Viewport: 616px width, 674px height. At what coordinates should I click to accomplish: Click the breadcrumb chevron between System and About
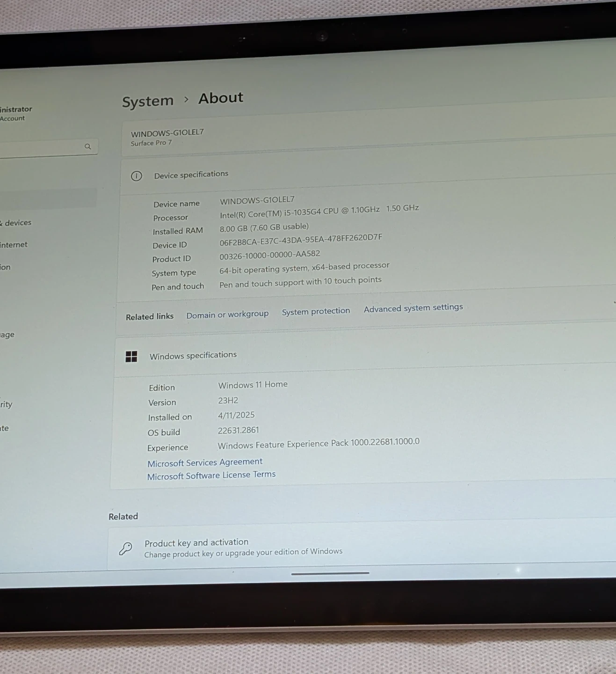186,99
